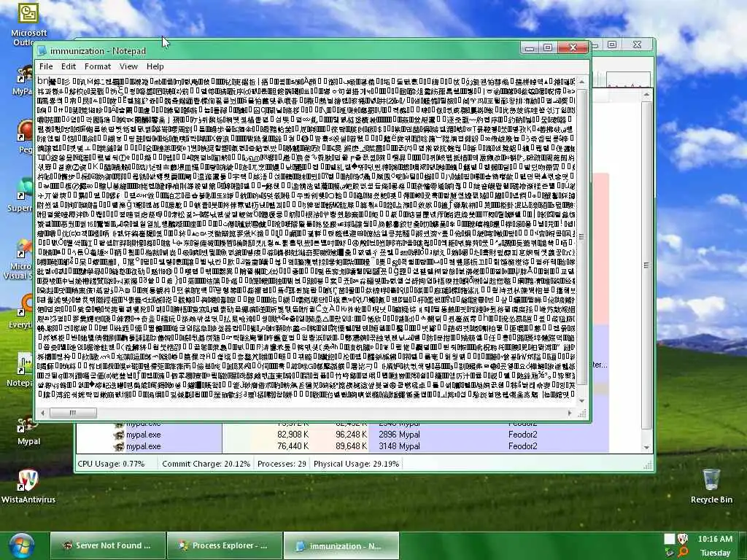
Task: Click Process Explorer scrollbar down arrow
Action: coord(646,447)
